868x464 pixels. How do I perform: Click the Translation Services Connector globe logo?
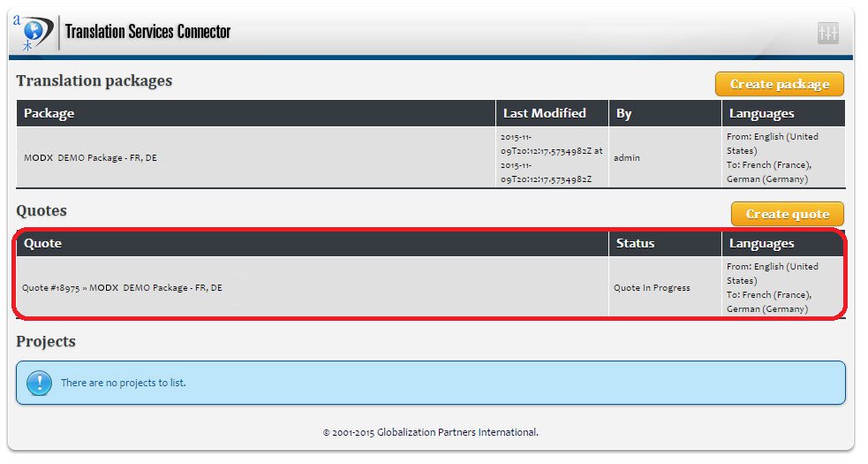(x=34, y=33)
